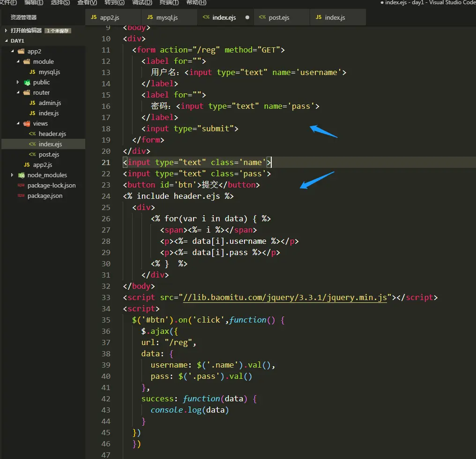Open index.js under the router folder
Screen dimensions: 476x459
point(49,113)
